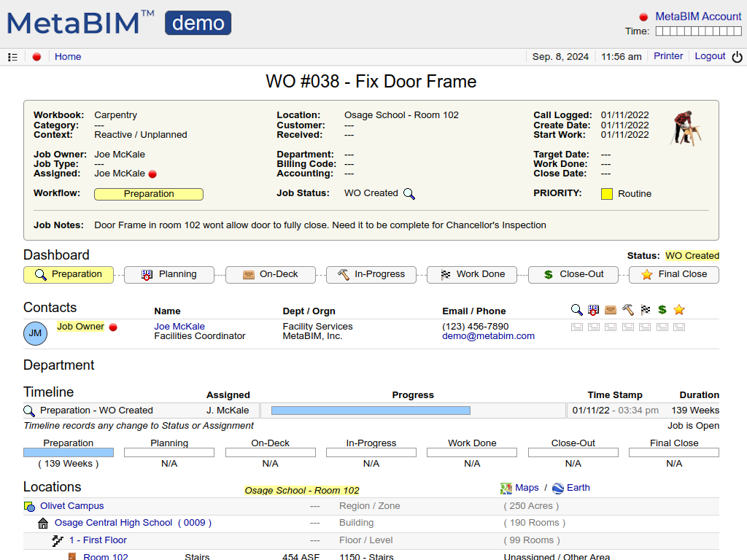Switch to the Planning workflow stage

(x=169, y=275)
